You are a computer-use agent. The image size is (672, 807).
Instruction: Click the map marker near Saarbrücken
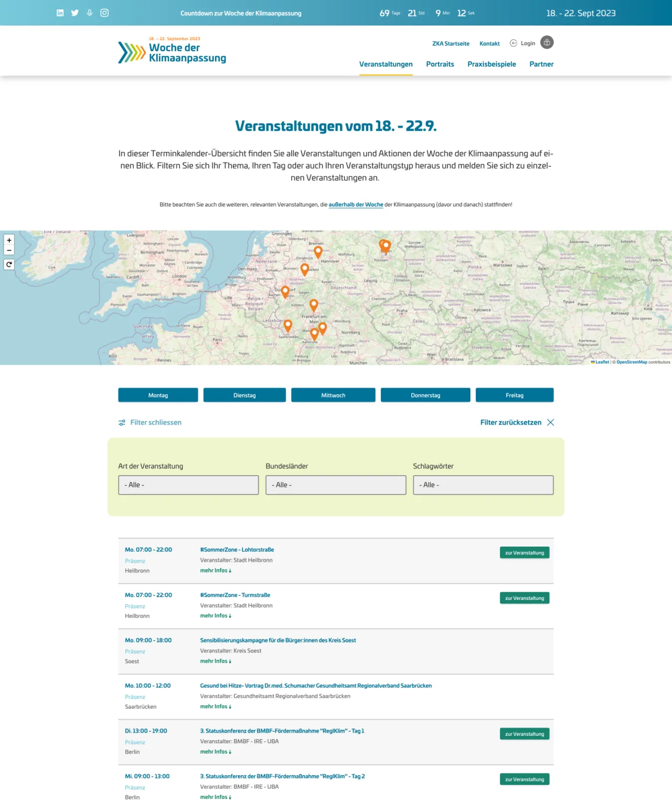(288, 326)
